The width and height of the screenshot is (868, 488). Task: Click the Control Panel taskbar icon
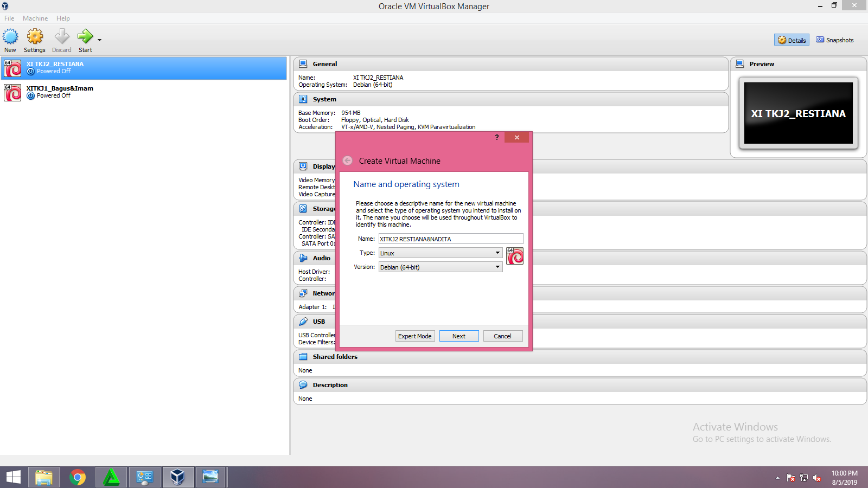pyautogui.click(x=145, y=477)
